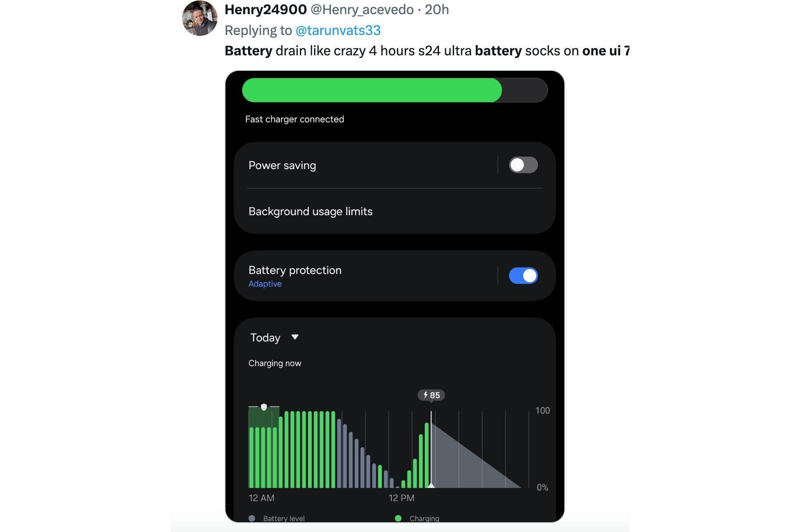The height and width of the screenshot is (532, 800).
Task: Disable the Battery protection toggle
Action: [523, 276]
